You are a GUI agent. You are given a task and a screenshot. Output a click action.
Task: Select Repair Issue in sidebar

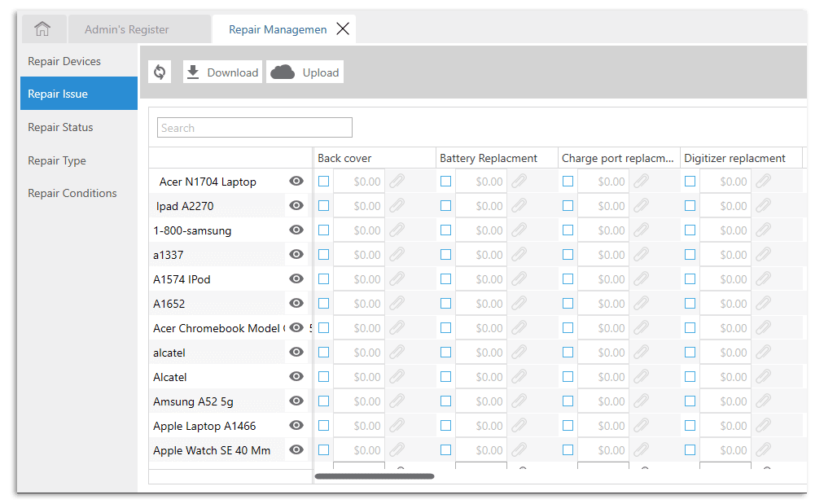click(79, 94)
